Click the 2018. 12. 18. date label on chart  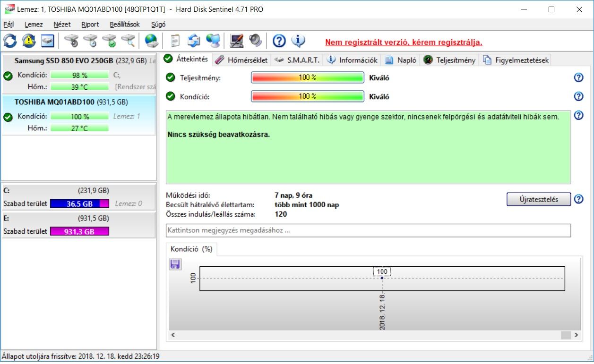[382, 311]
